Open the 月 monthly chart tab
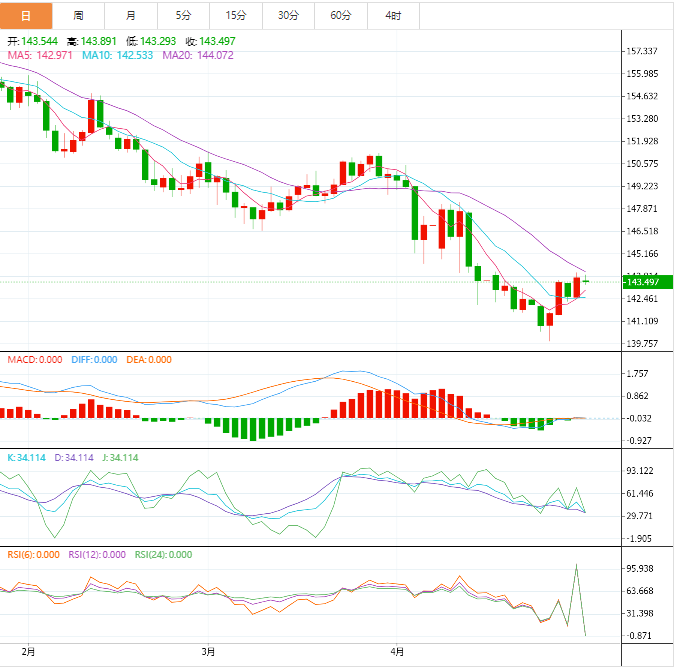The image size is (677, 667). click(131, 15)
